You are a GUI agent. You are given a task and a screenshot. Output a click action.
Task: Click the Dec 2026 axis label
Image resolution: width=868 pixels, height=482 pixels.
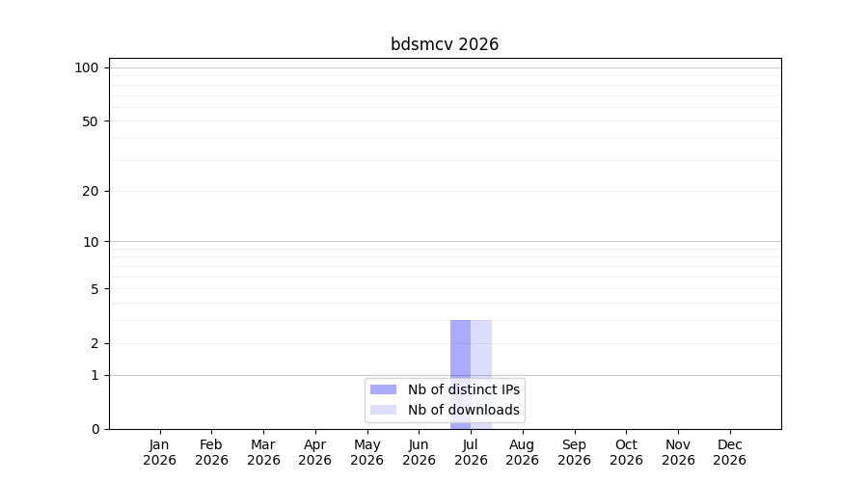pyautogui.click(x=730, y=452)
